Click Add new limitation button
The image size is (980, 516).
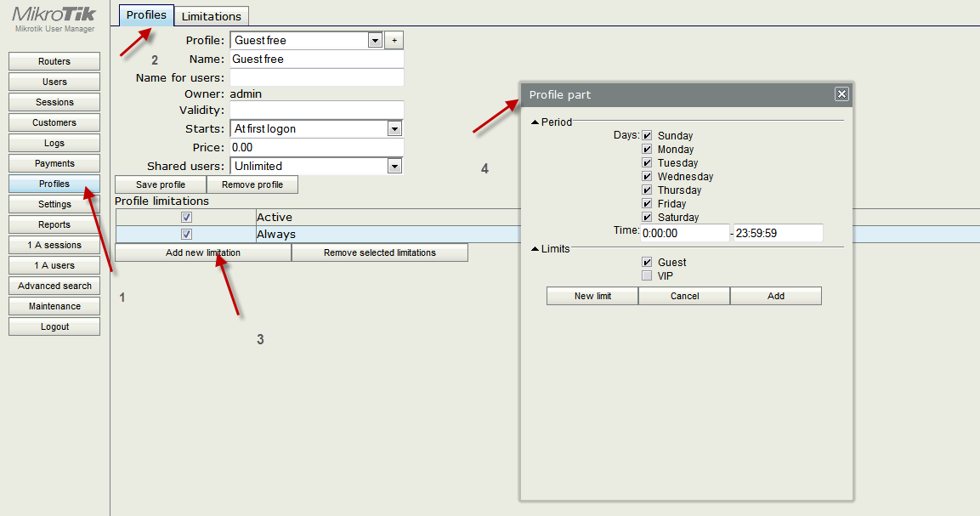click(203, 252)
